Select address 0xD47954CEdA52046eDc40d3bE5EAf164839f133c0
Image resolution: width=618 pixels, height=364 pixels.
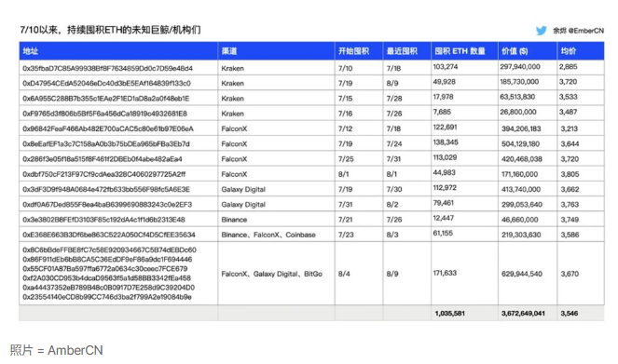tap(107, 84)
